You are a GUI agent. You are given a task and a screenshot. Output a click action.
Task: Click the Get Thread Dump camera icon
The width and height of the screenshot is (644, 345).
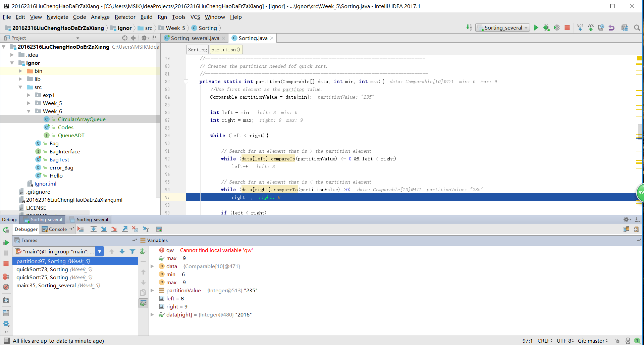coord(6,300)
